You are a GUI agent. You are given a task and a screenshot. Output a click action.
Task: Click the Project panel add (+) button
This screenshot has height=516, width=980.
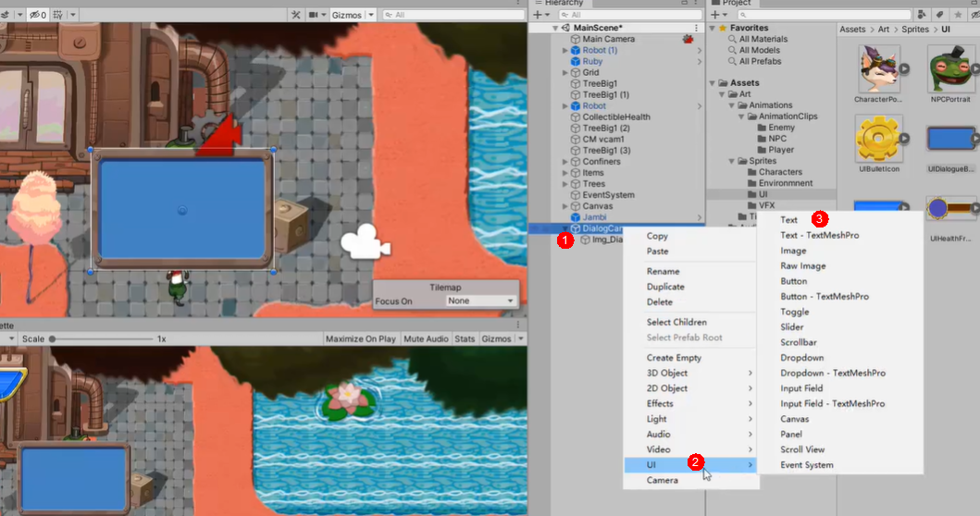point(715,15)
